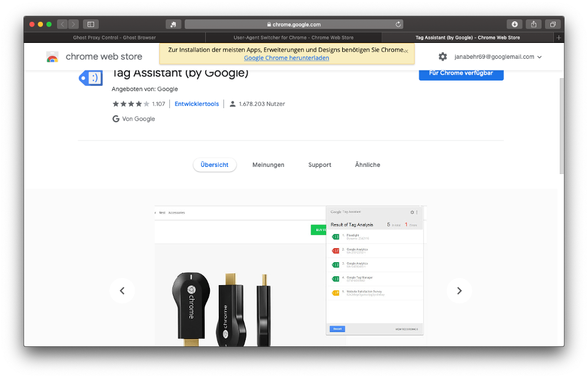Click the Tag Assistant (by Google) heading
This screenshot has height=378, width=588.
tap(181, 74)
